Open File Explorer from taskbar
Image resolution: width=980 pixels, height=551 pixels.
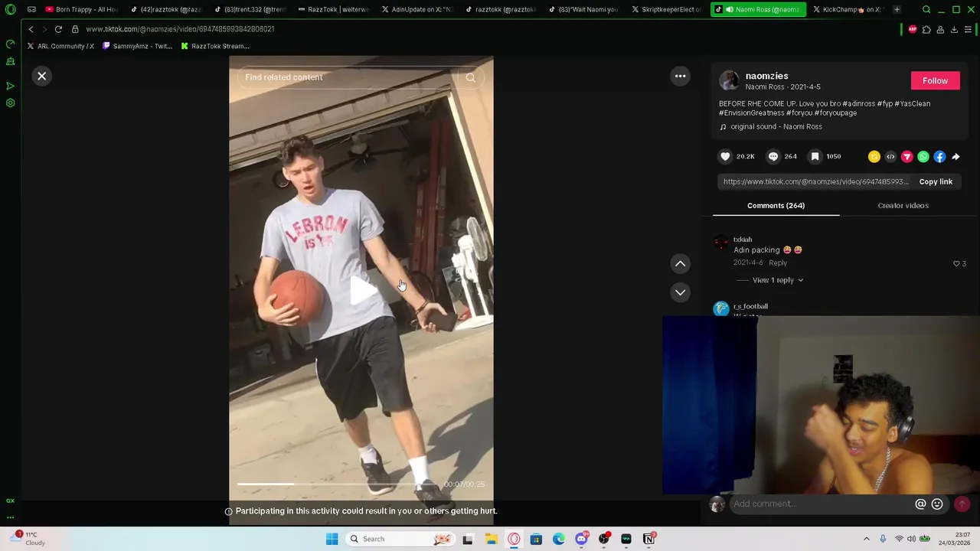click(x=491, y=539)
